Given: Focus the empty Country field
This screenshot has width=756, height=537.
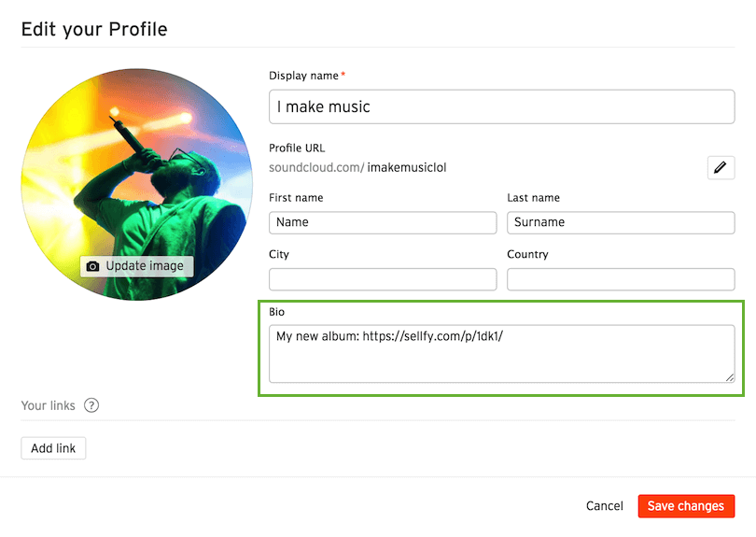Looking at the screenshot, I should click(x=621, y=279).
